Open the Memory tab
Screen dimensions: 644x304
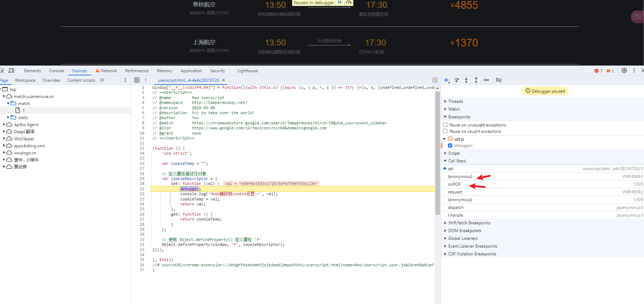point(165,71)
